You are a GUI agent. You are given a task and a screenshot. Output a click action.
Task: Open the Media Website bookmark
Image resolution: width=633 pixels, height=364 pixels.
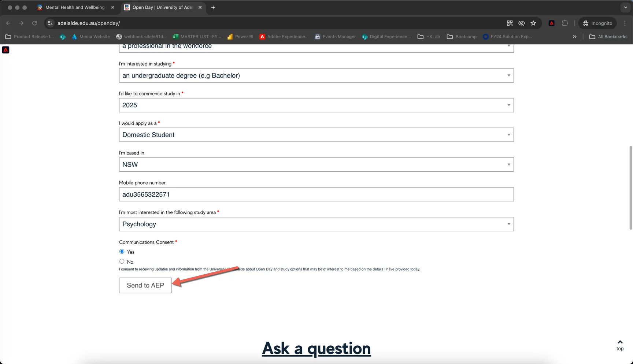(x=91, y=37)
